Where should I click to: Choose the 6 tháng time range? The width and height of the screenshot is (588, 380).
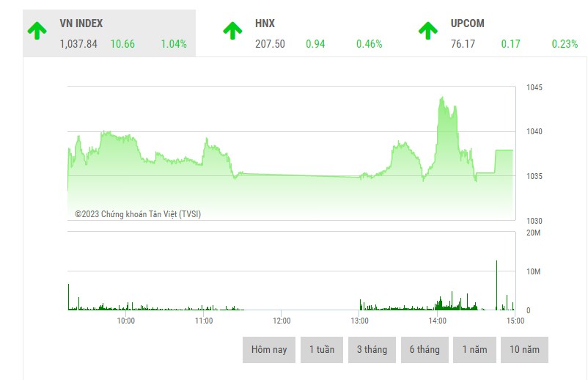[x=425, y=350]
